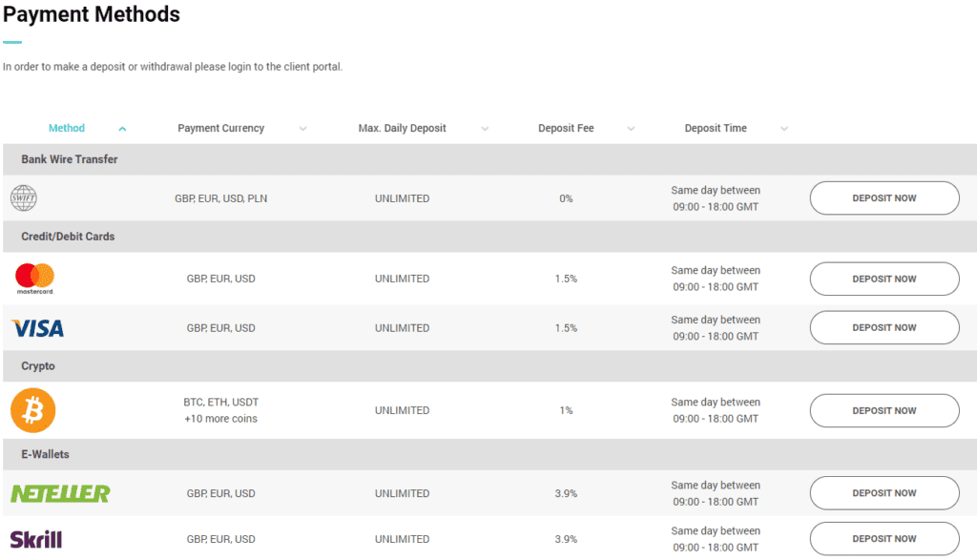Screen dimensions: 977x560
Task: Click the VISA logo
Action: click(x=37, y=328)
